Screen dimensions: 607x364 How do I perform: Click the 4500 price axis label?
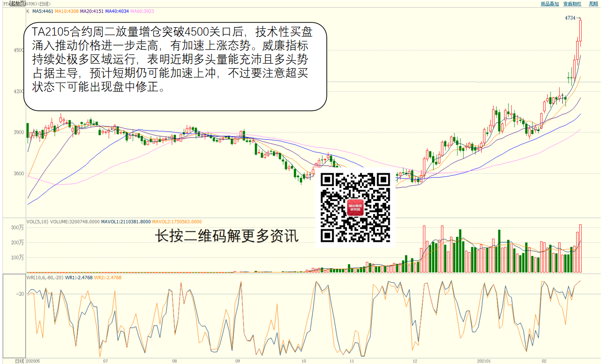19,50
